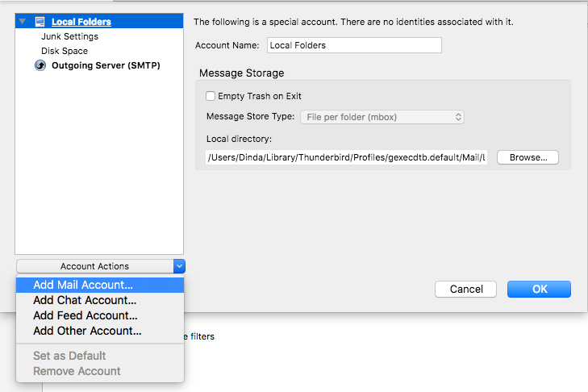
Task: Confirm the settings with the OK button
Action: (x=539, y=289)
